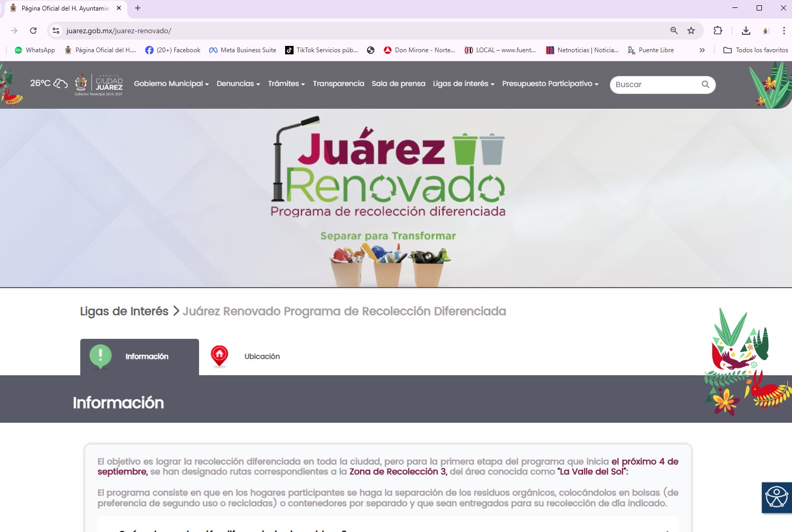This screenshot has height=532, width=792.
Task: Click inside the Buscar search field
Action: [x=655, y=84]
